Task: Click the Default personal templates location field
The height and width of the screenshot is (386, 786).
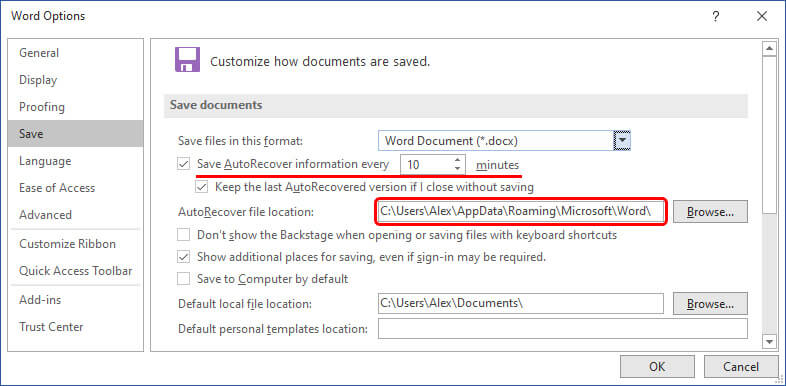Action: (x=563, y=329)
